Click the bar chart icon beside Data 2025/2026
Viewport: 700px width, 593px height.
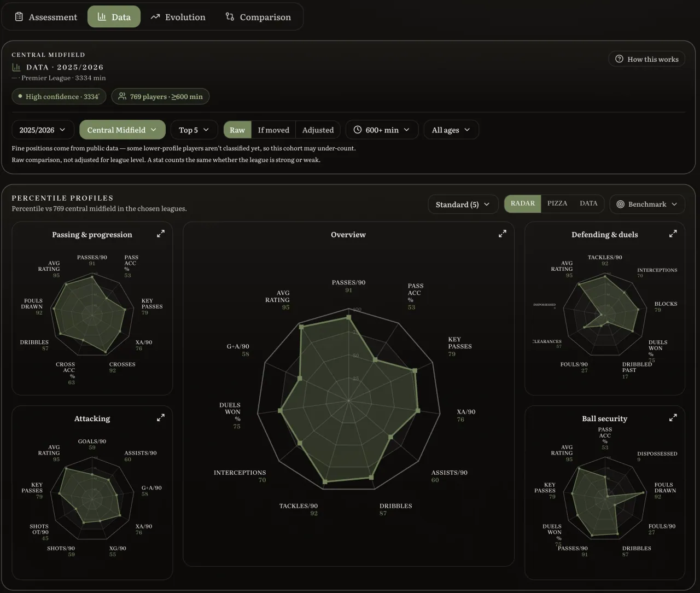[x=16, y=67]
